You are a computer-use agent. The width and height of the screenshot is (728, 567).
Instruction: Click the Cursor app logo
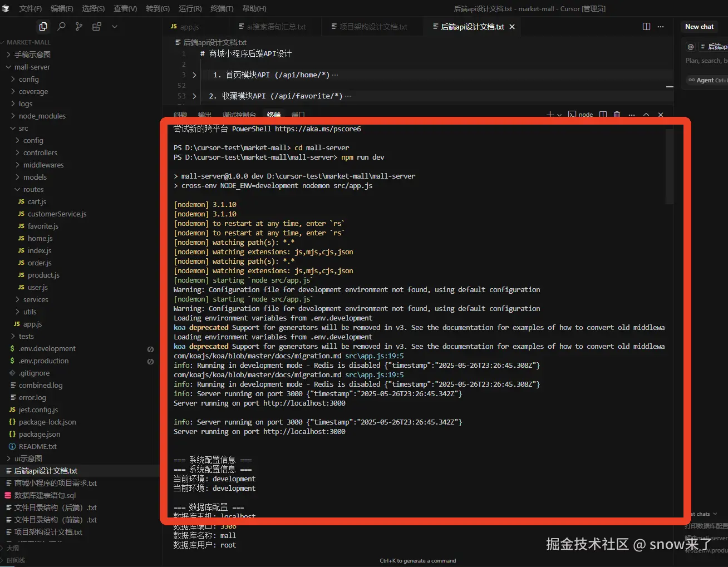[x=6, y=8]
